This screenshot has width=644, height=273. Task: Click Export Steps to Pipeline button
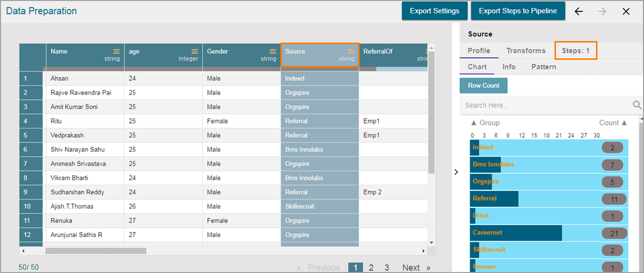coord(518,11)
